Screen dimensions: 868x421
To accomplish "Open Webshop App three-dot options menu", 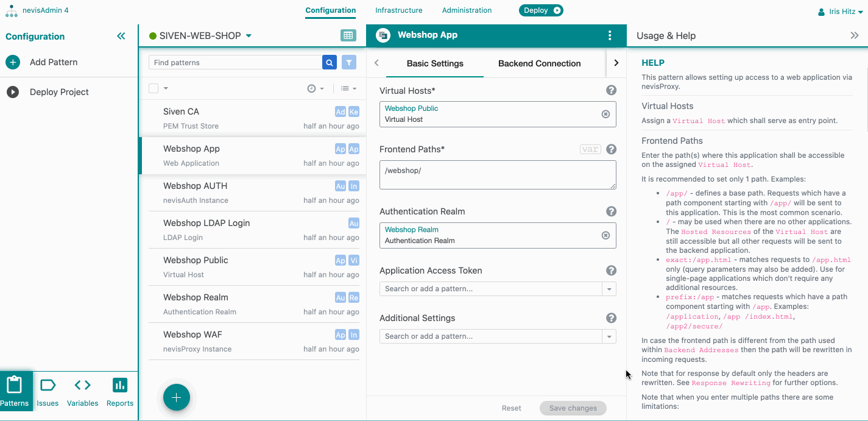I will point(610,35).
